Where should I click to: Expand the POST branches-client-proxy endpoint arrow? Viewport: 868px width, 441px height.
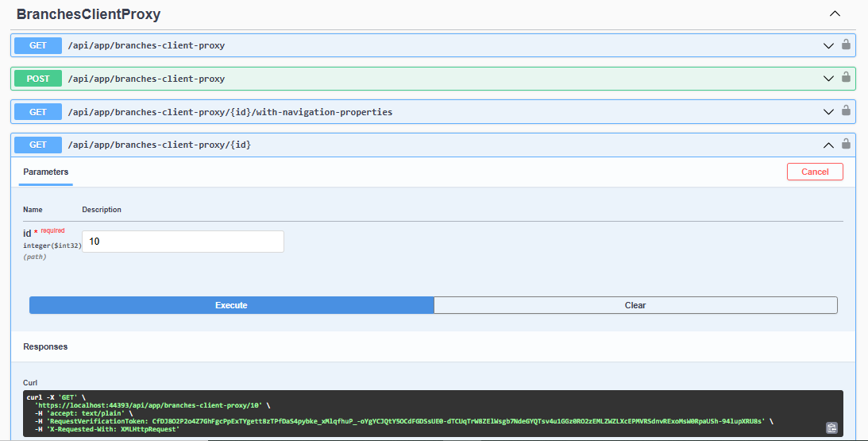(x=828, y=79)
